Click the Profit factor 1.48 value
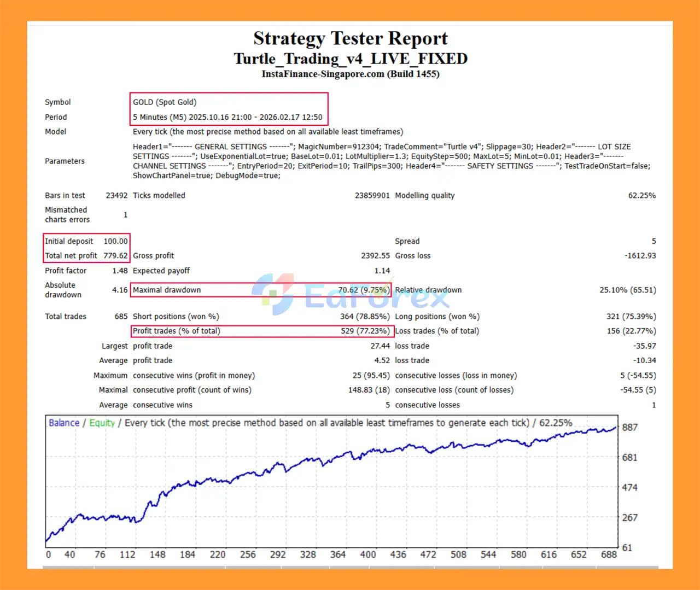 tap(120, 271)
